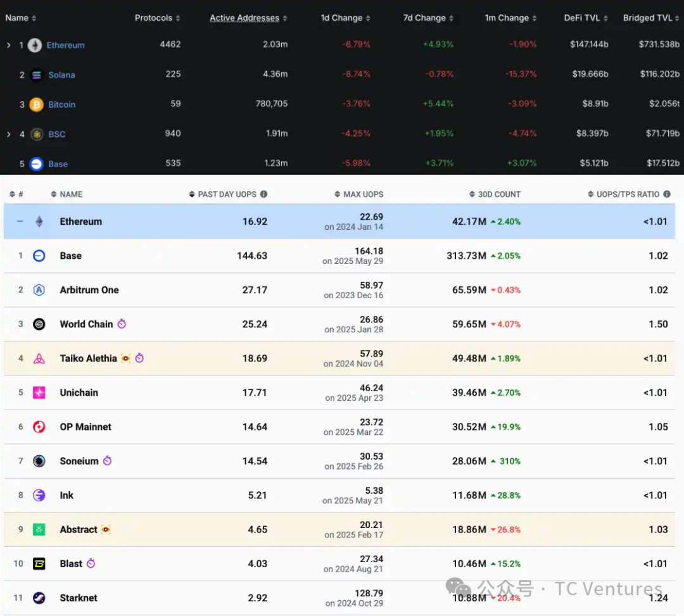Click the Taiko Alethia logo icon

39,358
